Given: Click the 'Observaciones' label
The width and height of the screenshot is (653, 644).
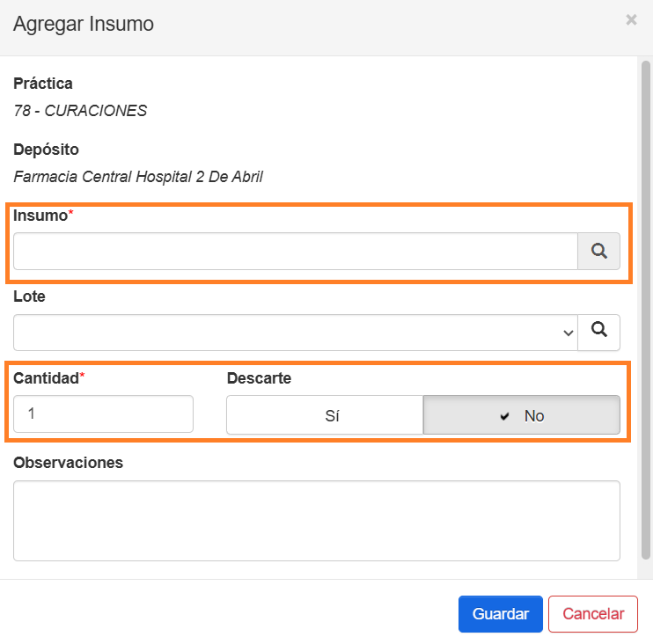Looking at the screenshot, I should pyautogui.click(x=68, y=463).
